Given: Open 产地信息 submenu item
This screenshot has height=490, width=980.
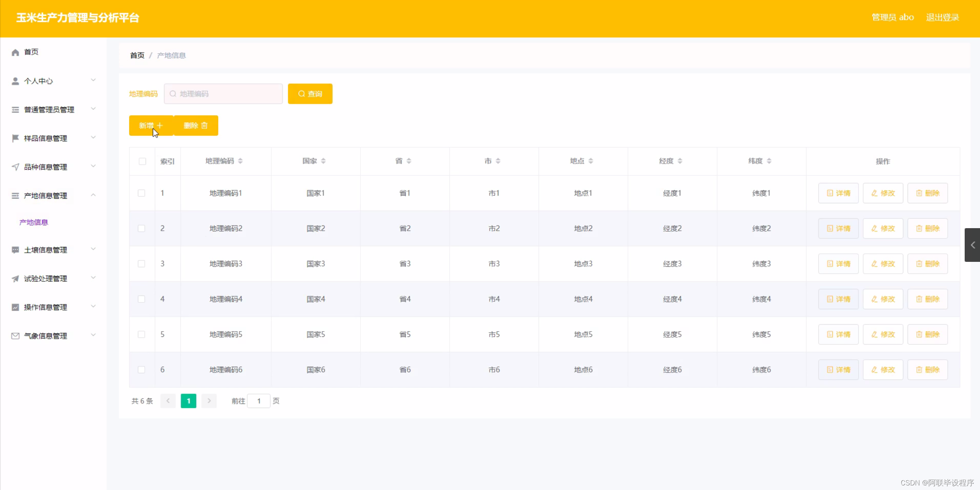Looking at the screenshot, I should (x=34, y=222).
